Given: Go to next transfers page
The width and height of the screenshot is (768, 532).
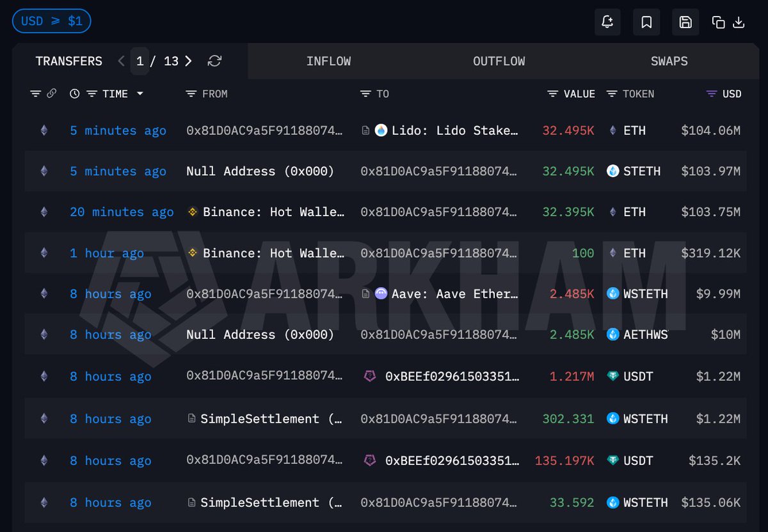Looking at the screenshot, I should 188,61.
